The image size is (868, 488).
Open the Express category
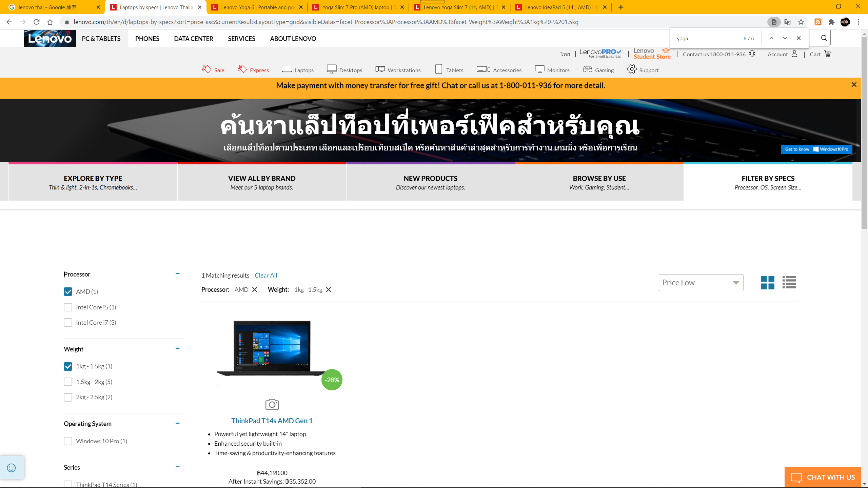point(253,69)
